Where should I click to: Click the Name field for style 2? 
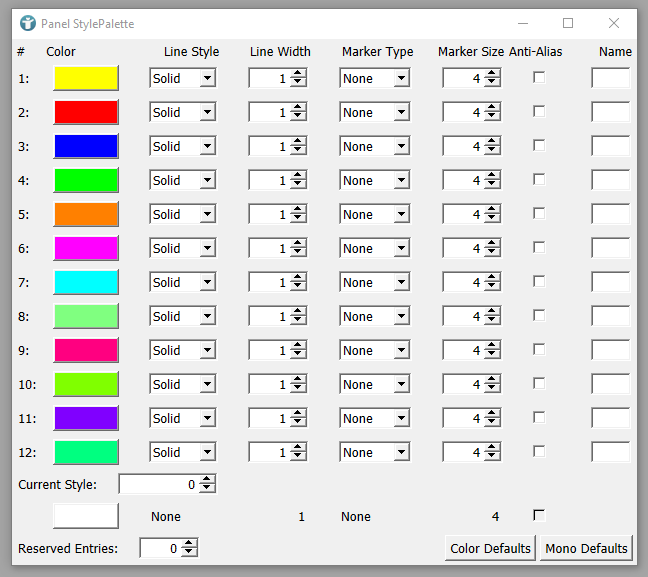click(x=610, y=112)
